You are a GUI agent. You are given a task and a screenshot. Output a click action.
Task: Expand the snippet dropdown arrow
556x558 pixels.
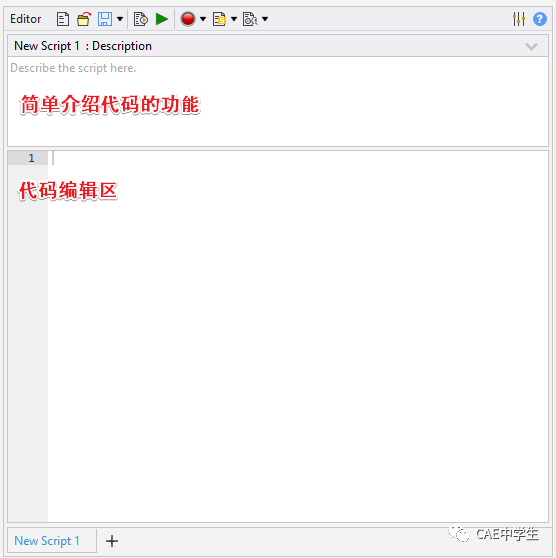tap(234, 19)
